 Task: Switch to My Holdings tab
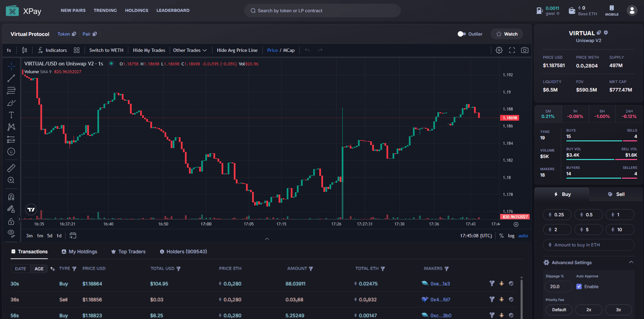pyautogui.click(x=79, y=252)
